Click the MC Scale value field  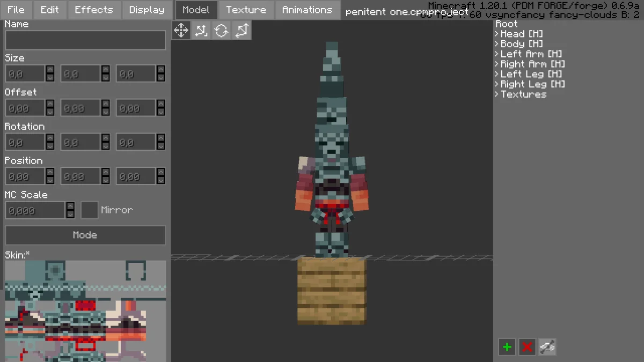tap(35, 210)
